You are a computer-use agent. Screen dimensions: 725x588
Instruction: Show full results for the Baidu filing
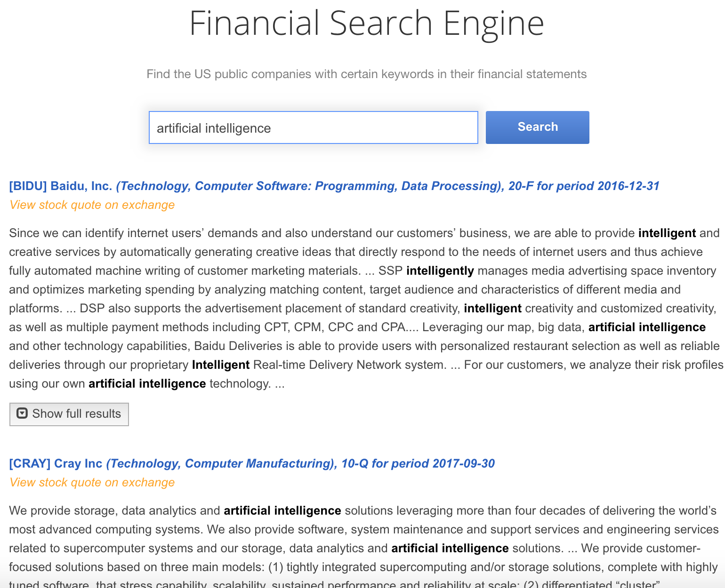click(69, 414)
